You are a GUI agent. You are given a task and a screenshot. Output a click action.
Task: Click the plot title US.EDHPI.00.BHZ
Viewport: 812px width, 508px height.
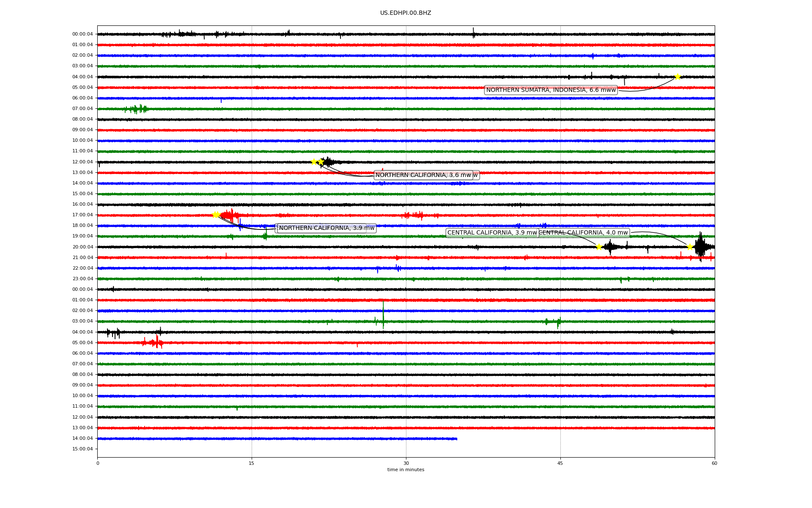pos(406,13)
